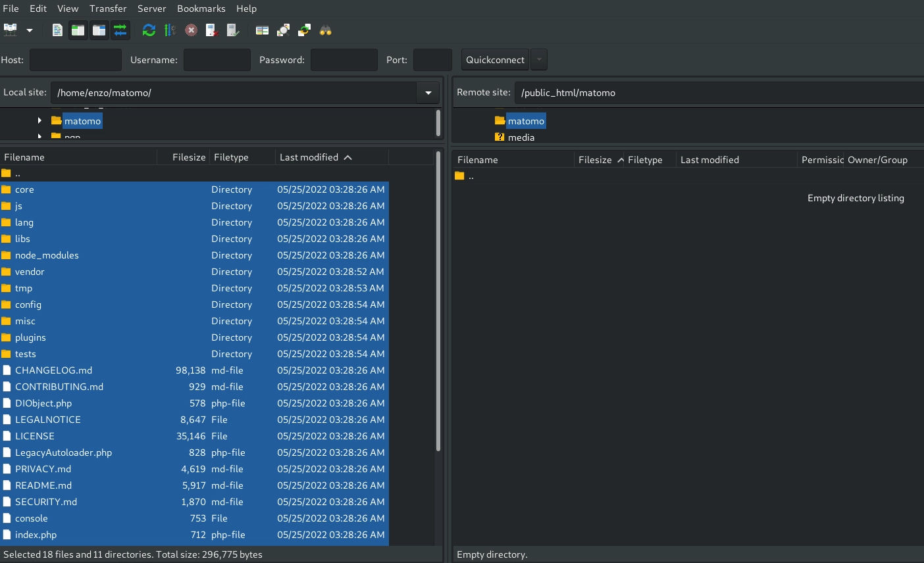Click the media folder question-mark icon

point(500,137)
